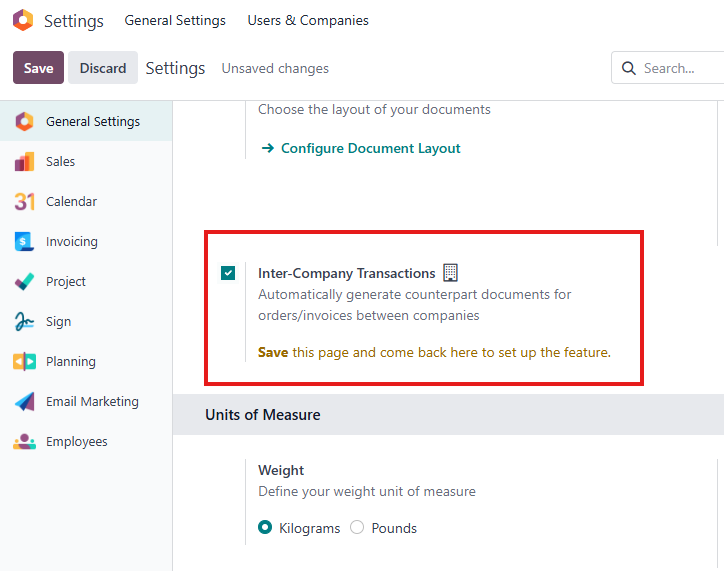Switch to Calendar settings section
The image size is (724, 571).
86,201
